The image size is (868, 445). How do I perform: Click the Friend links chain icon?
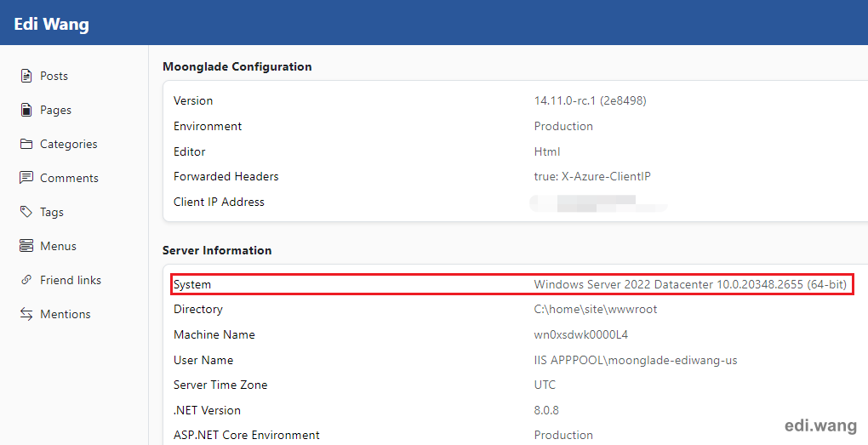(26, 280)
